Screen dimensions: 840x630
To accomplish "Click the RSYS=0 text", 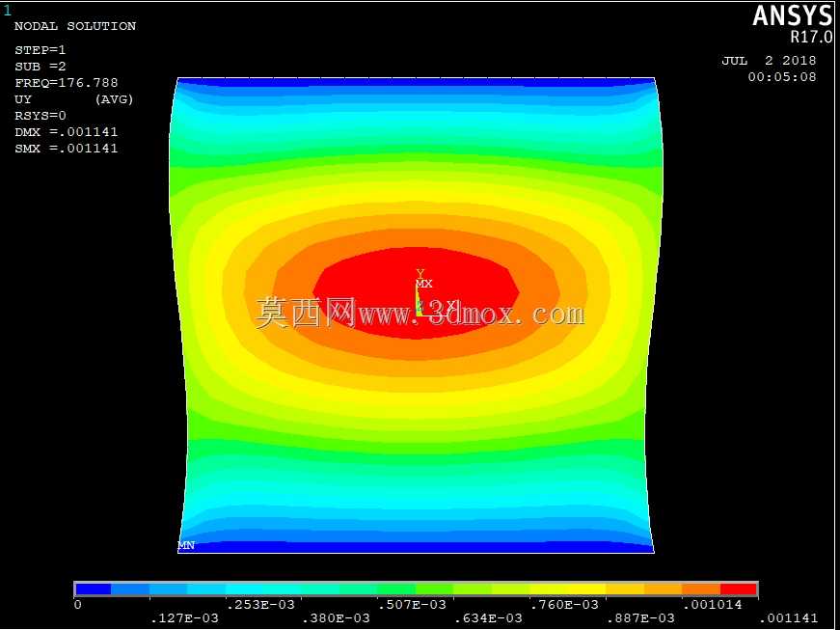I will point(41,116).
